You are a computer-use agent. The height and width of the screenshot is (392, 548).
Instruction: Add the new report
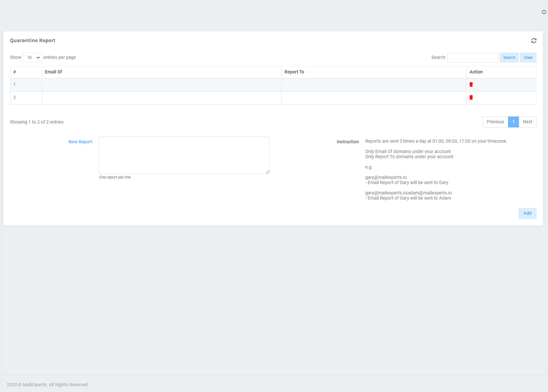(527, 213)
